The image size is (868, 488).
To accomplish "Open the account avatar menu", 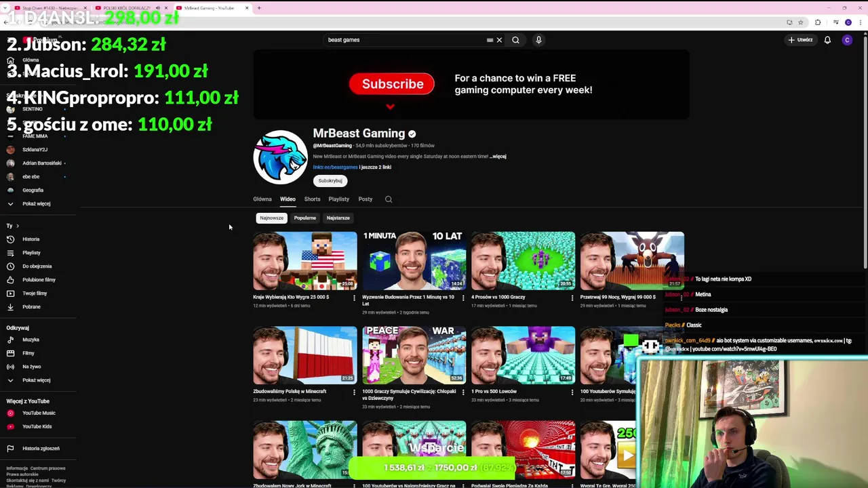I will pyautogui.click(x=847, y=40).
